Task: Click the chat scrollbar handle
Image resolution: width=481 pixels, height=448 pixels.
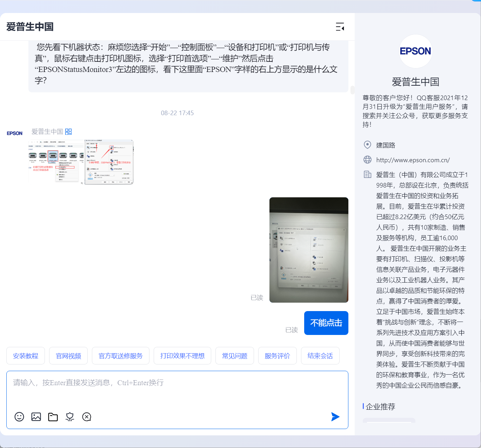Action: click(x=352, y=90)
